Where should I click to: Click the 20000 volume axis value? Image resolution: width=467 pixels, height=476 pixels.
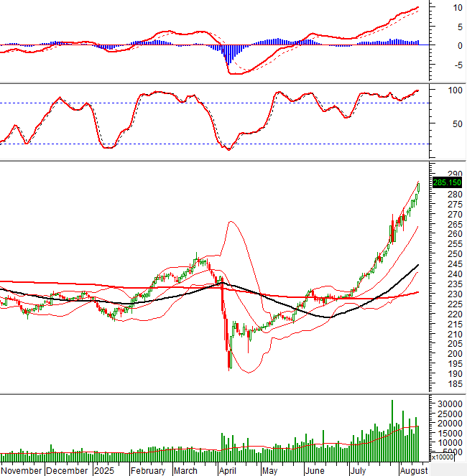[x=450, y=423]
